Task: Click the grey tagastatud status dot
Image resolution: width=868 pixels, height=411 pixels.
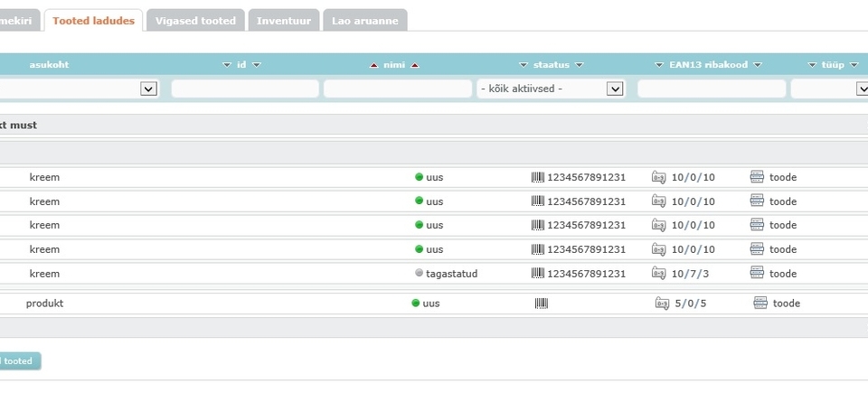Action: tap(420, 274)
